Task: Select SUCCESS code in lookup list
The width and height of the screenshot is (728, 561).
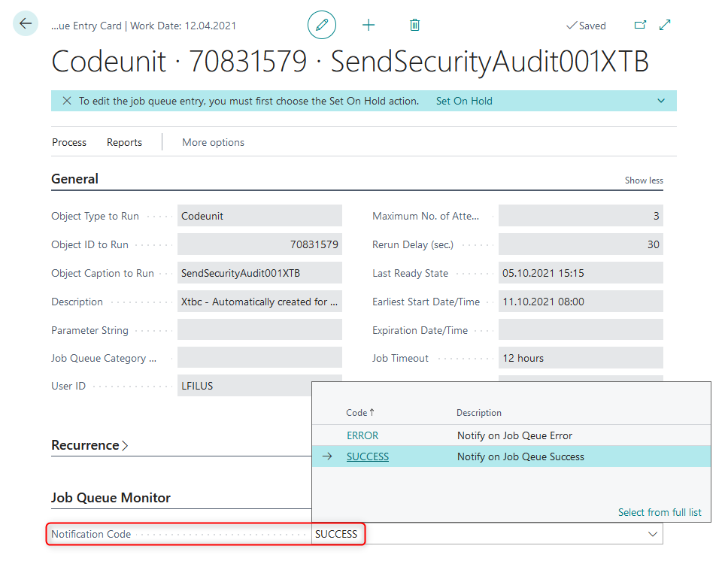Action: tap(368, 457)
